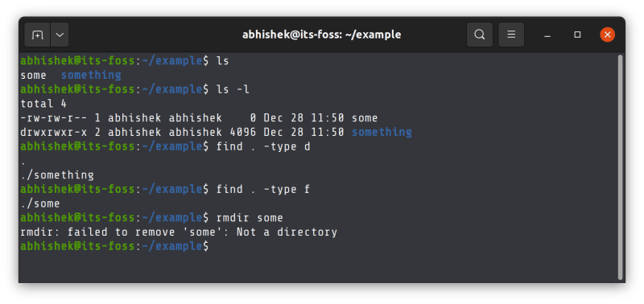Screen dimensions: 644x304
Task: Click the 'total 4' output line
Action: pos(43,104)
